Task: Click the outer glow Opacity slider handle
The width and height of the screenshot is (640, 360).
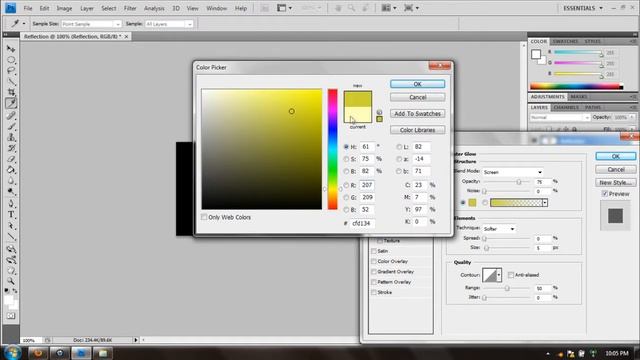Action: 519,182
